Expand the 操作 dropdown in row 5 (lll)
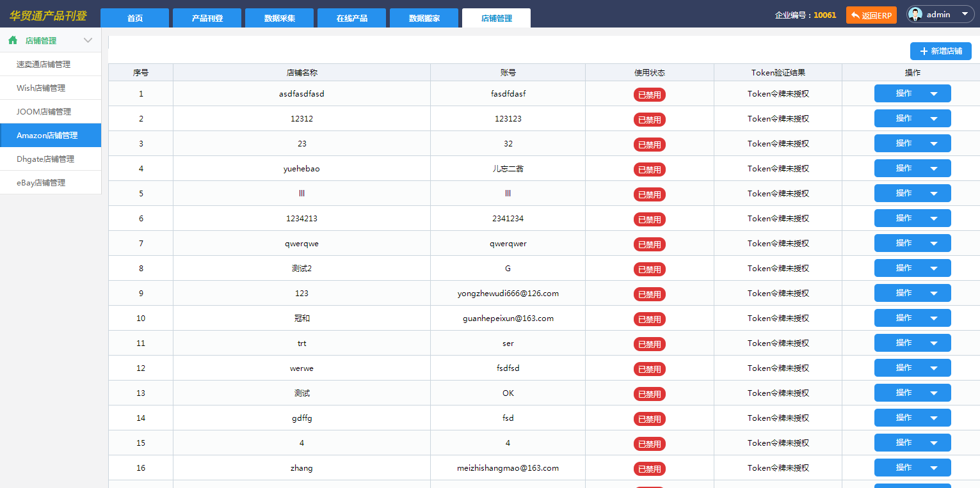Screen dimensions: 980x488 [912, 193]
